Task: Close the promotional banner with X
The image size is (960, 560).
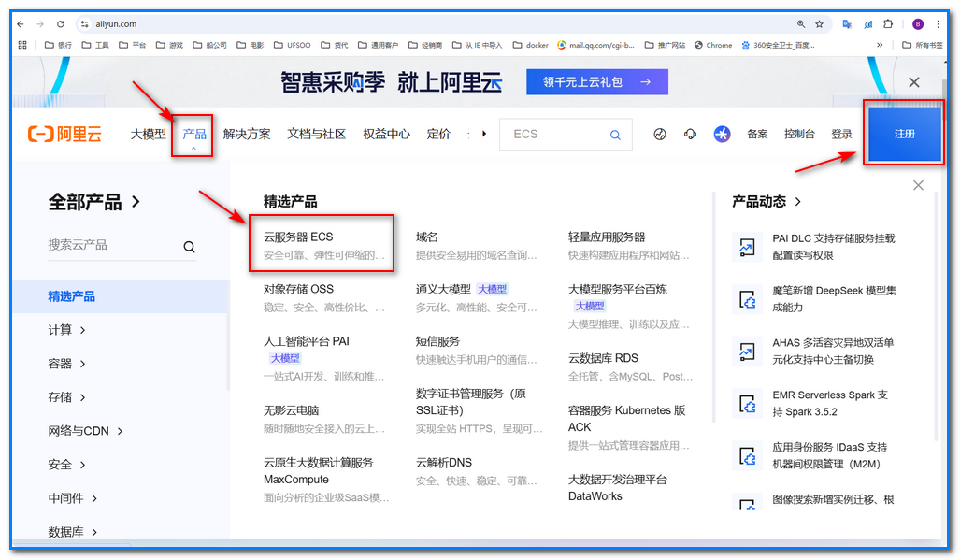Action: point(914,82)
